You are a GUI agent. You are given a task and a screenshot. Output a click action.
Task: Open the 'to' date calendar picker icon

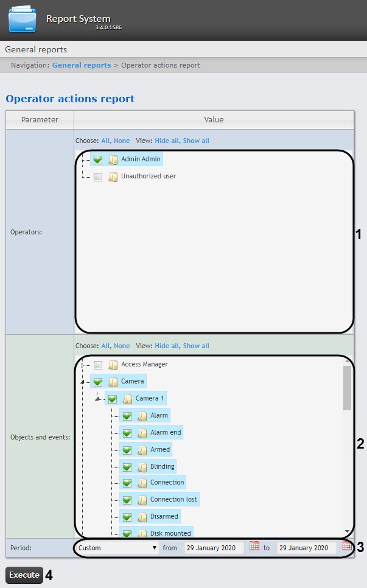click(346, 547)
